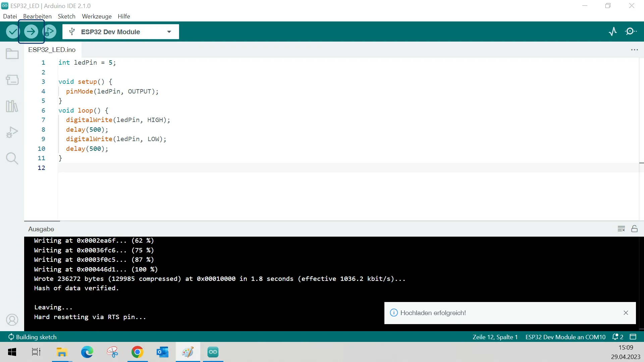The image size is (644, 362).
Task: Click the 'digitalWrite(ledPin, HIGH);' line
Action: coord(118,120)
